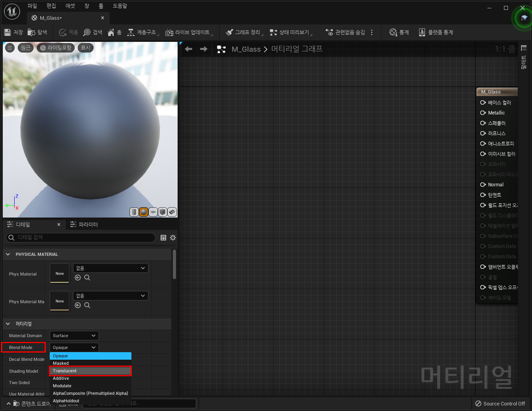Open the 도움말 help menu
The height and width of the screenshot is (411, 532).
pos(120,6)
